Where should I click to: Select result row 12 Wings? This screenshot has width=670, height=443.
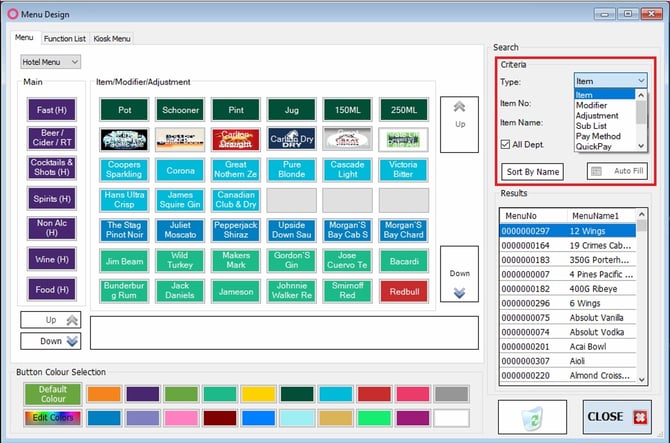[x=567, y=231]
